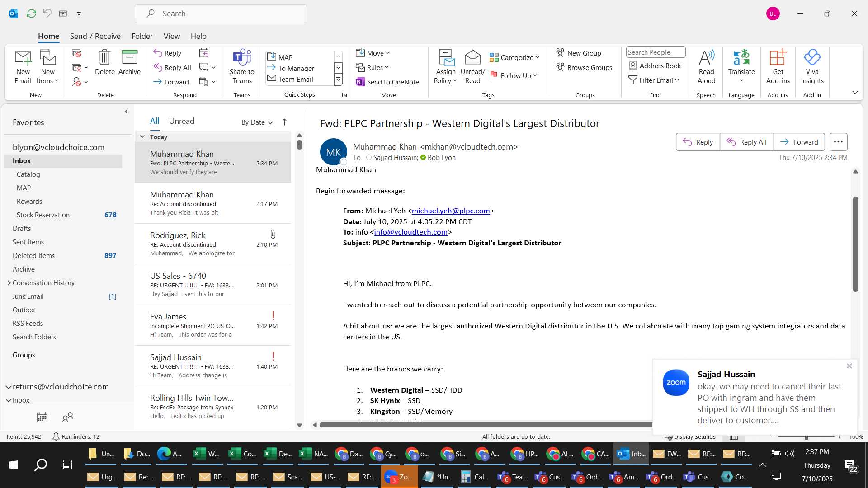
Task: Open the Folder tab
Action: (x=142, y=36)
